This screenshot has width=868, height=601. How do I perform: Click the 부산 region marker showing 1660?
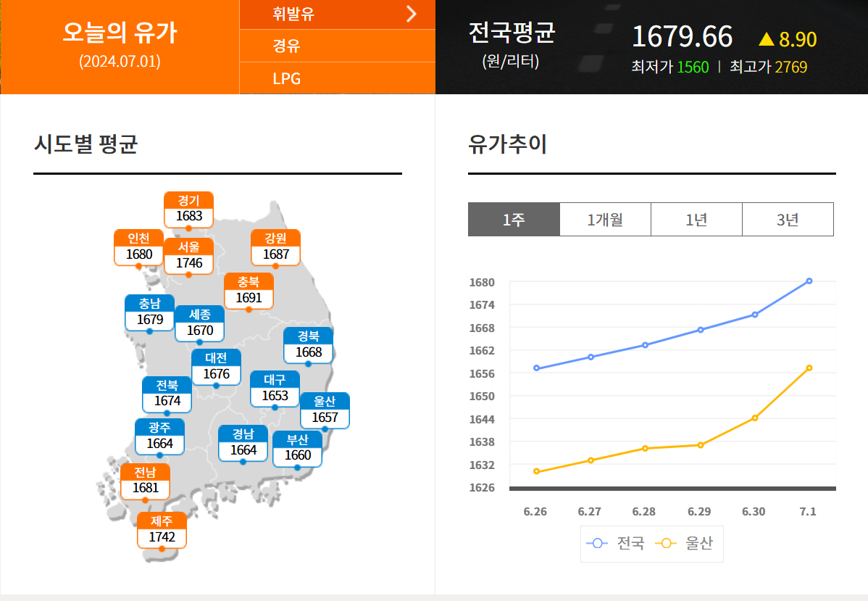(297, 449)
